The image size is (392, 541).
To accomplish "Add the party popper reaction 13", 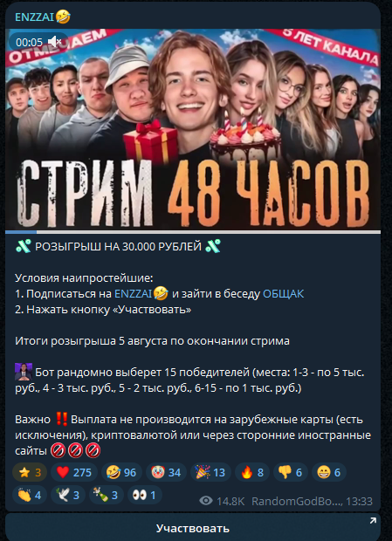I will (x=210, y=472).
